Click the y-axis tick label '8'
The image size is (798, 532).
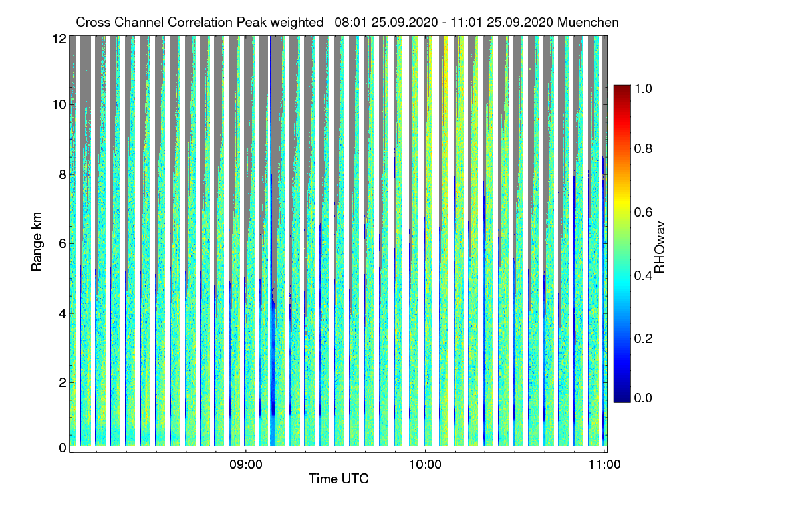coord(63,174)
